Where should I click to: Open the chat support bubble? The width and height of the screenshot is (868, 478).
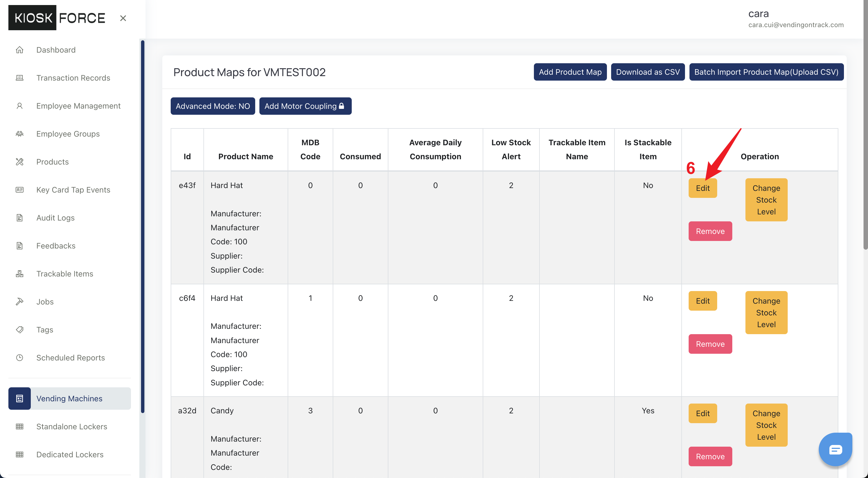(835, 450)
